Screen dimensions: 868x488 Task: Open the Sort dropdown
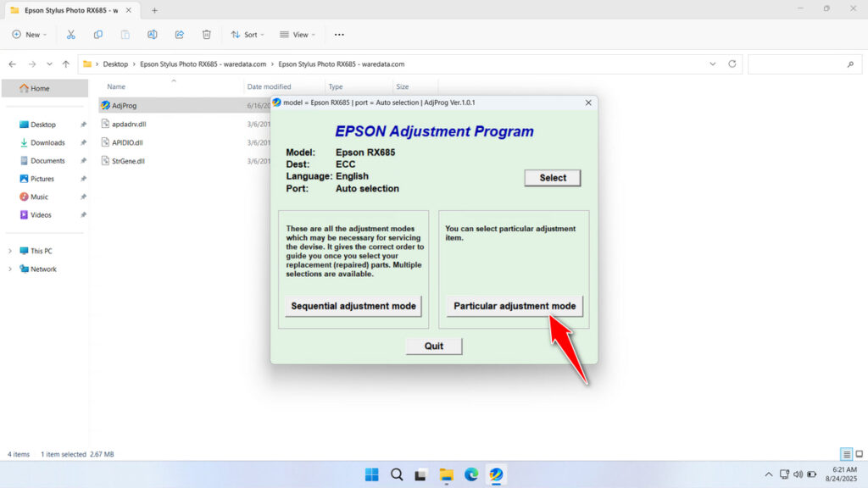248,34
